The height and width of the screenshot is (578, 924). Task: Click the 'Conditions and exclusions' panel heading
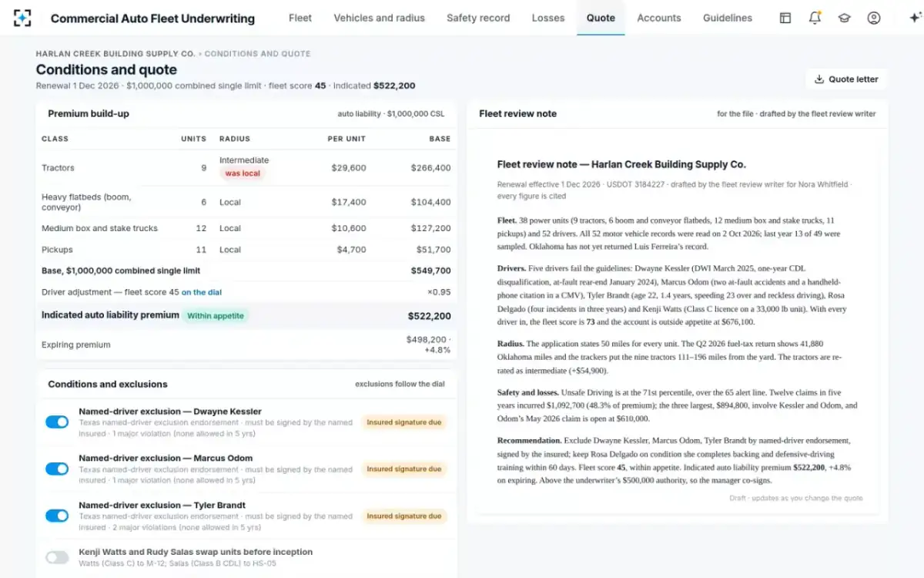click(108, 384)
